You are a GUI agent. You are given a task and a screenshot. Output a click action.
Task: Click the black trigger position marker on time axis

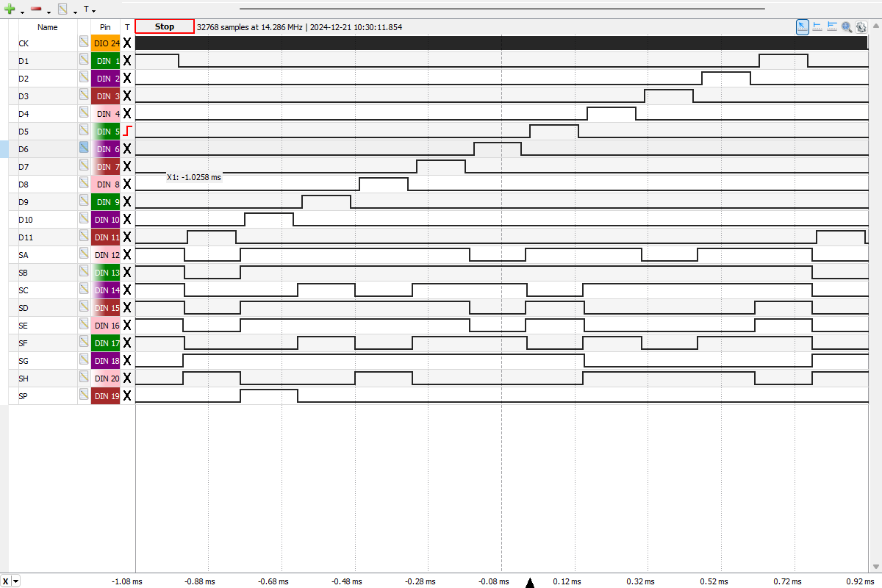pyautogui.click(x=530, y=584)
